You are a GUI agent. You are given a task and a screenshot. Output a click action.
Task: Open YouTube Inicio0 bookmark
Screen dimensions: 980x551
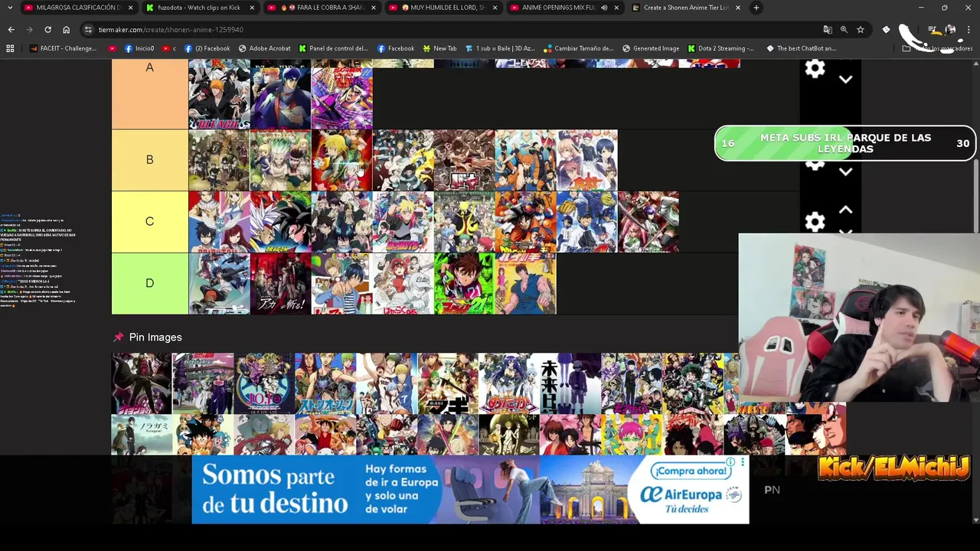pyautogui.click(x=139, y=48)
